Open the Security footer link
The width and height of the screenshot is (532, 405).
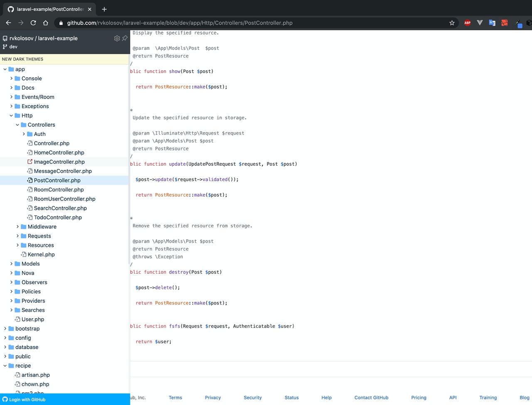pyautogui.click(x=253, y=398)
